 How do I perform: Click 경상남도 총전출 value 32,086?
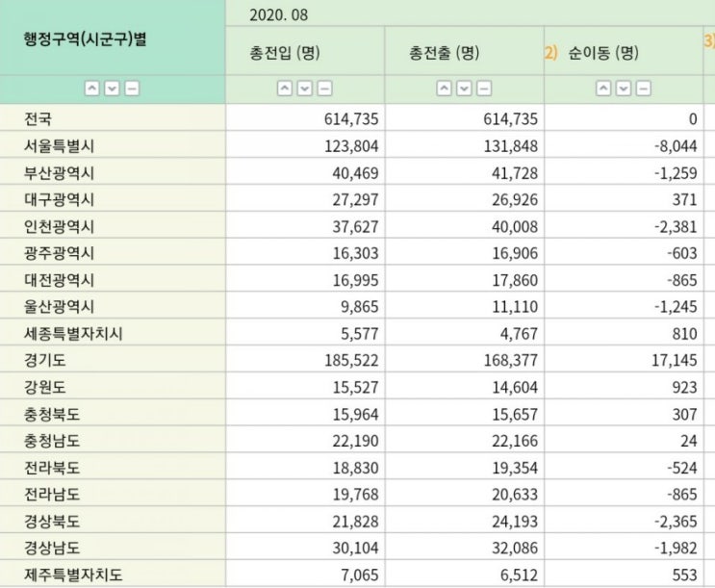515,548
